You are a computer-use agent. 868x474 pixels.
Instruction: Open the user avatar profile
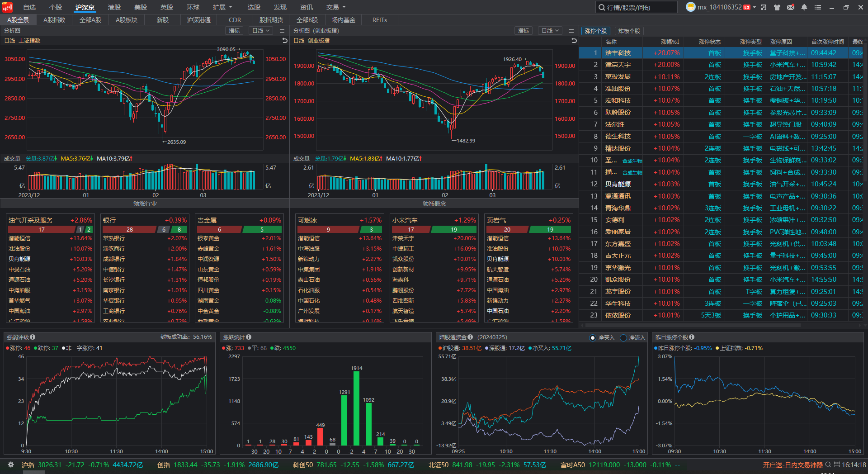[x=690, y=7]
